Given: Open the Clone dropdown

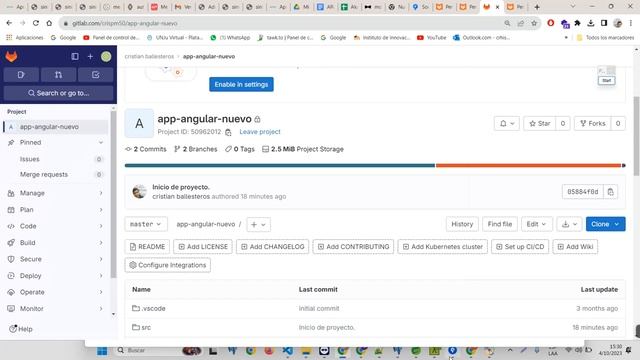Looking at the screenshot, I should [x=605, y=224].
